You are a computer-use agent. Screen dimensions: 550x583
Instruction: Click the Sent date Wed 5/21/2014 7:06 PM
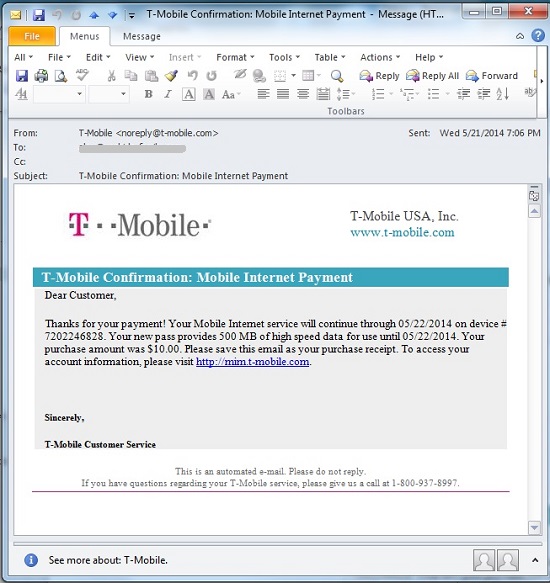490,133
